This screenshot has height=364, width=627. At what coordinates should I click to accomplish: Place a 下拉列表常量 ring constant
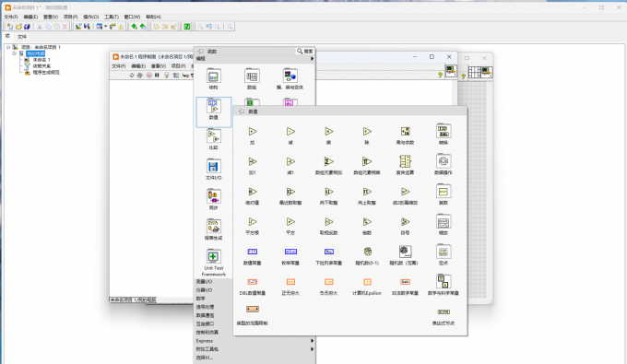click(328, 252)
